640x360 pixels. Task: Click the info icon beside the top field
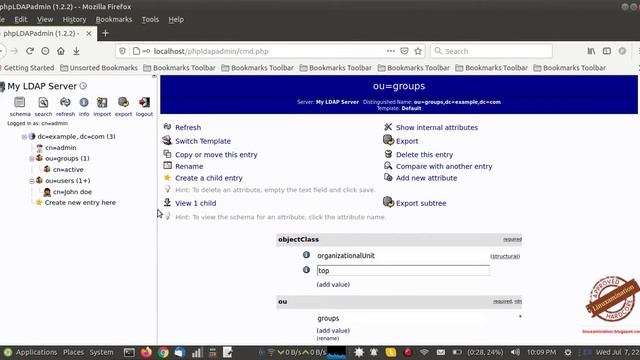[x=306, y=270]
